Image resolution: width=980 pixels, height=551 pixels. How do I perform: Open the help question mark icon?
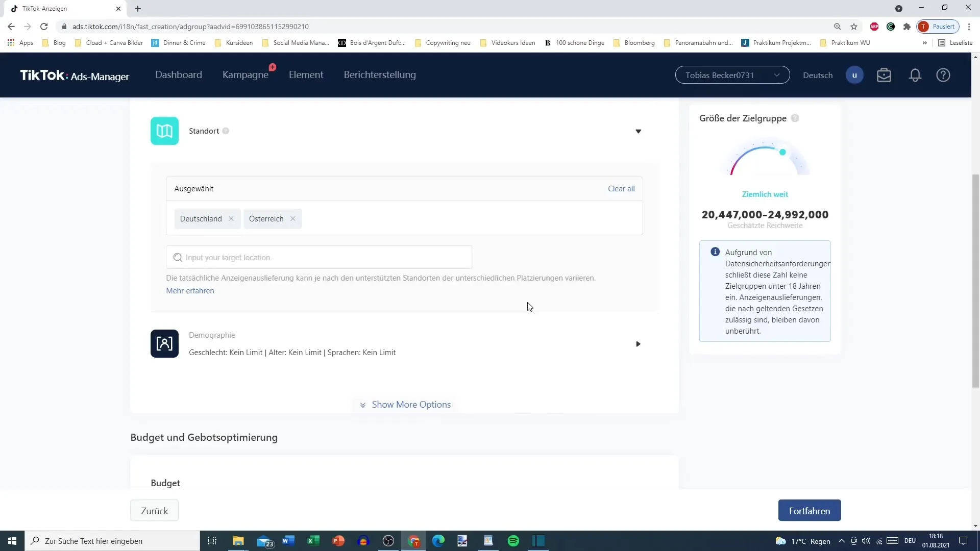[943, 76]
